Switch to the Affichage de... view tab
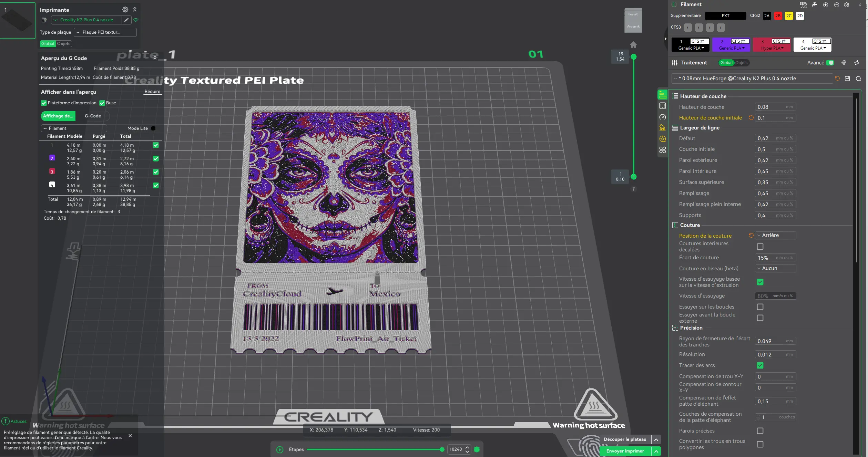Viewport: 868px width, 457px height. tap(58, 116)
